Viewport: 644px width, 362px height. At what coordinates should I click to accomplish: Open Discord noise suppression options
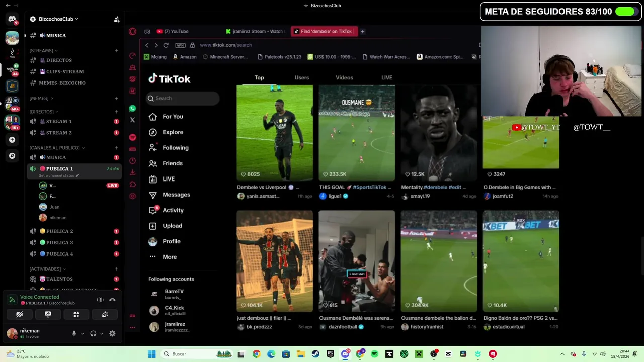(100, 300)
